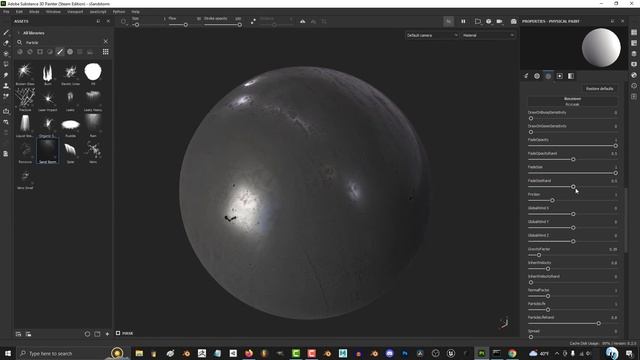Viewport: 640px width, 360px height.
Task: Filter assets by textures square icon
Action: (40, 52)
